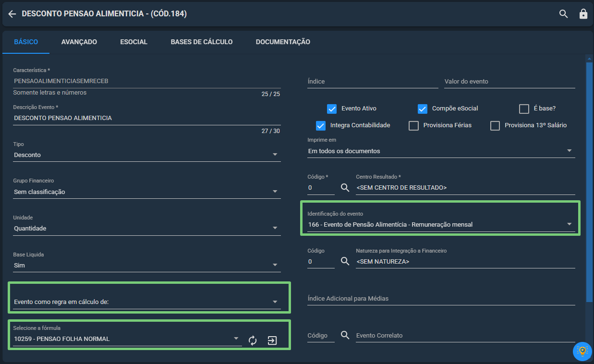Screen dimensions: 594x364
Task: Open Selecione a fórmula dropdown
Action: coord(127,339)
